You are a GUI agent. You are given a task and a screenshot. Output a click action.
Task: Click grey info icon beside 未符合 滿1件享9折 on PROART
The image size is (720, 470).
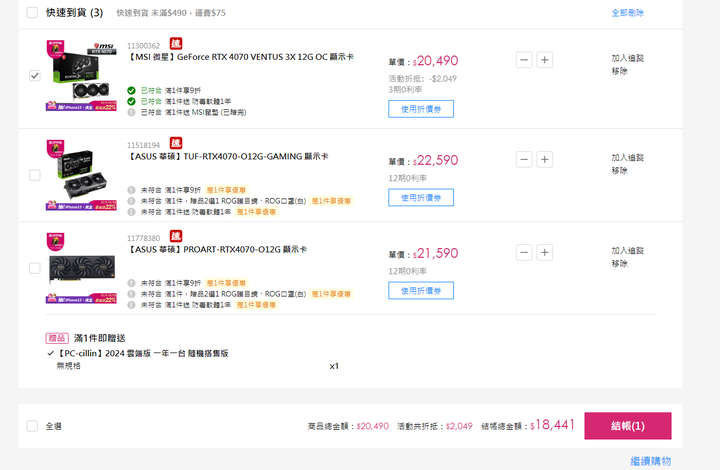[x=131, y=283]
